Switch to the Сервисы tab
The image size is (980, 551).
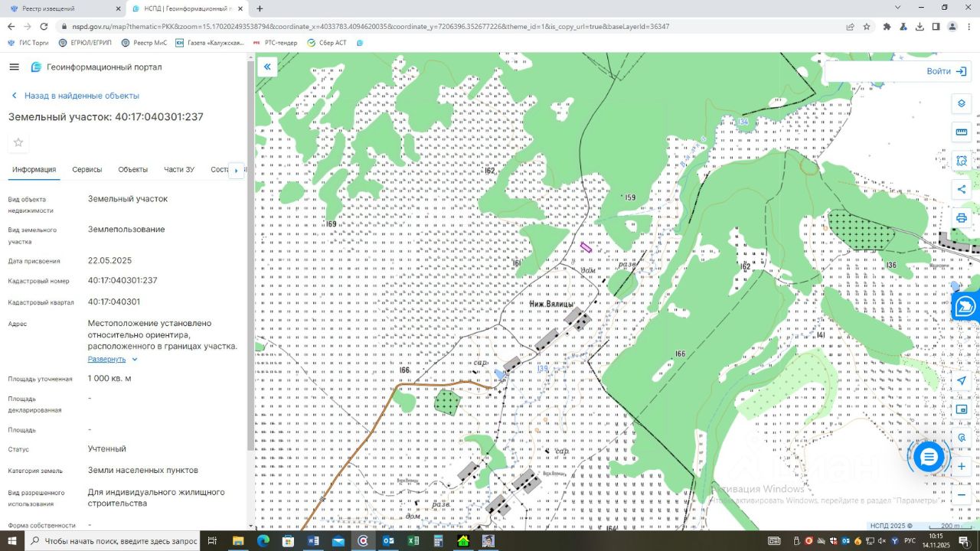87,169
